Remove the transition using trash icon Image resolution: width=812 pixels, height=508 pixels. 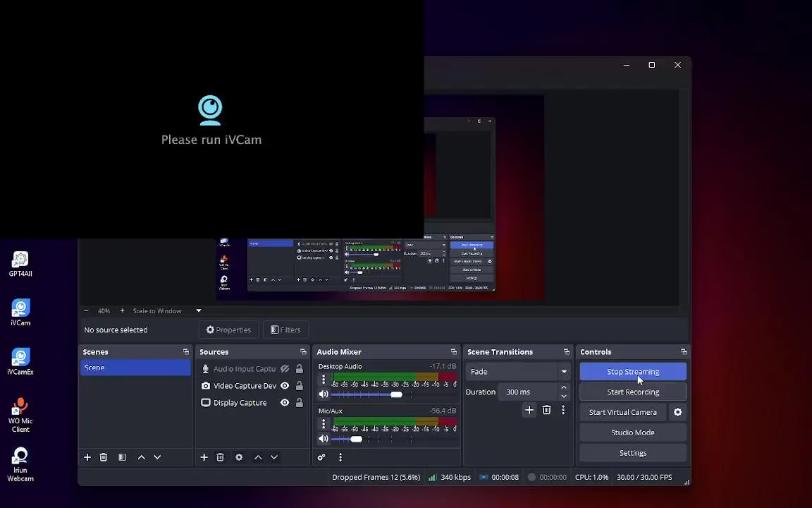(546, 410)
